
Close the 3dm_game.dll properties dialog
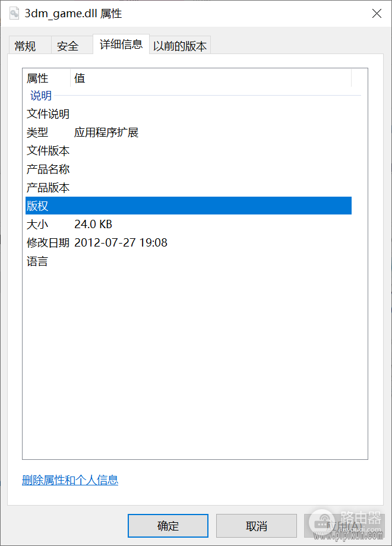[x=376, y=14]
